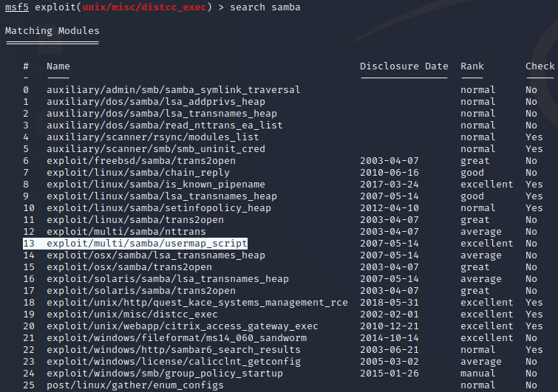Click the msf5 prompt text

click(x=17, y=7)
